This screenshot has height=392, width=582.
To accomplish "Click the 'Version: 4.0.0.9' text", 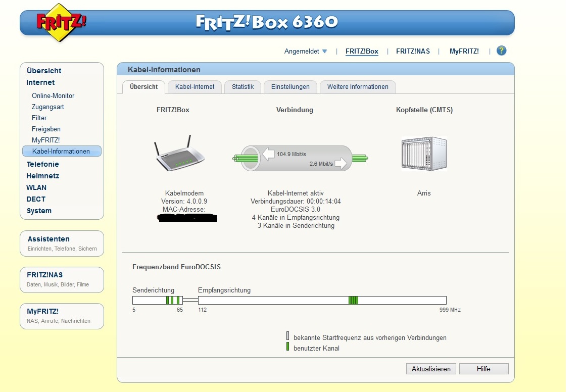I will pyautogui.click(x=184, y=201).
